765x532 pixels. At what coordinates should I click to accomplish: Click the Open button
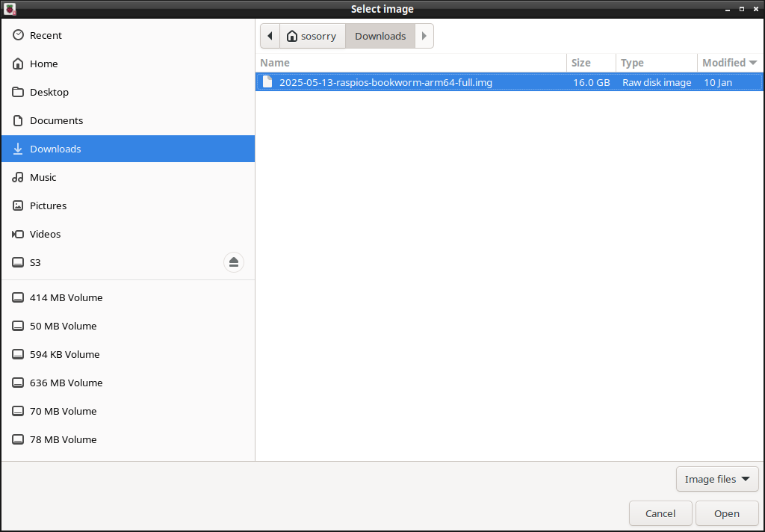[727, 513]
